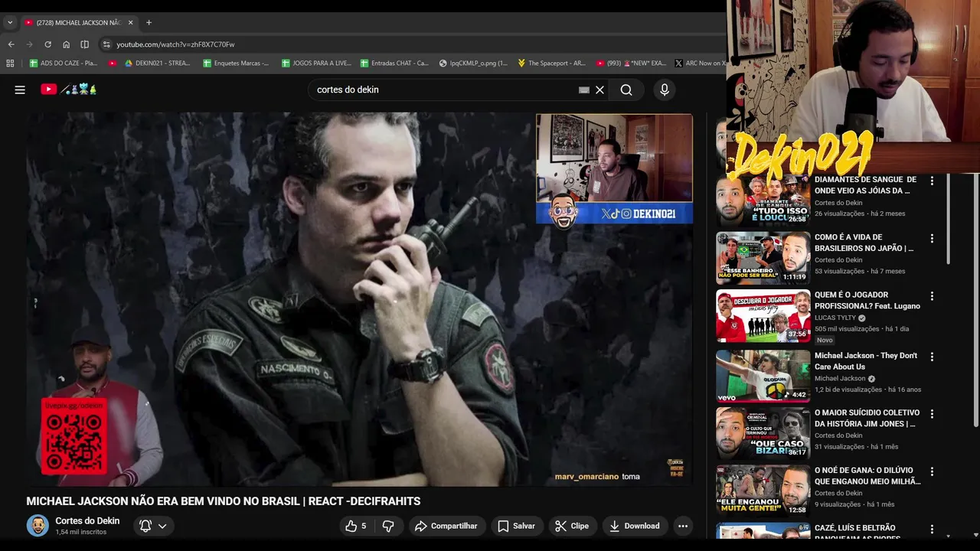
Task: Click the Salvar button
Action: click(x=516, y=526)
